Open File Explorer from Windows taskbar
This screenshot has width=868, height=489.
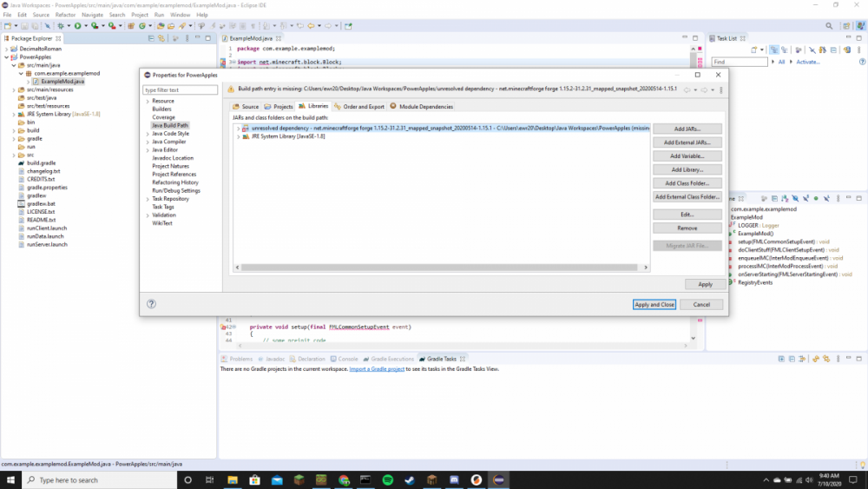click(x=233, y=479)
